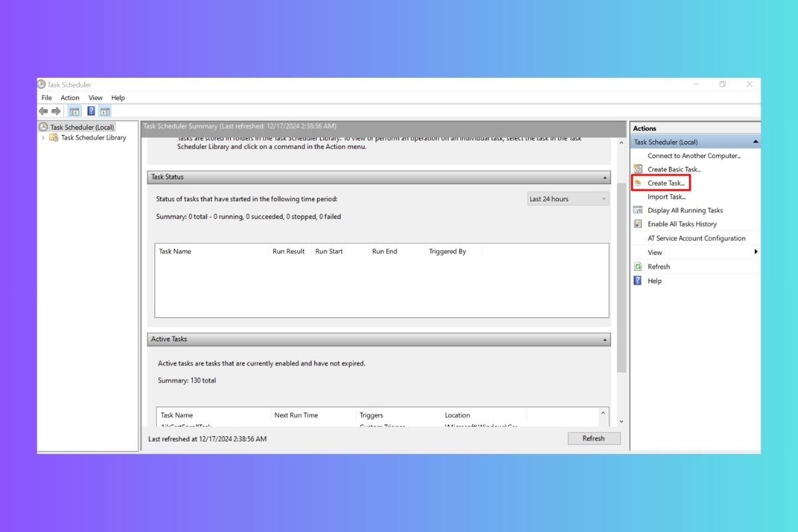Click the Active Tasks list scroll-up arrow
Screen dimensions: 798x532
[x=604, y=414]
